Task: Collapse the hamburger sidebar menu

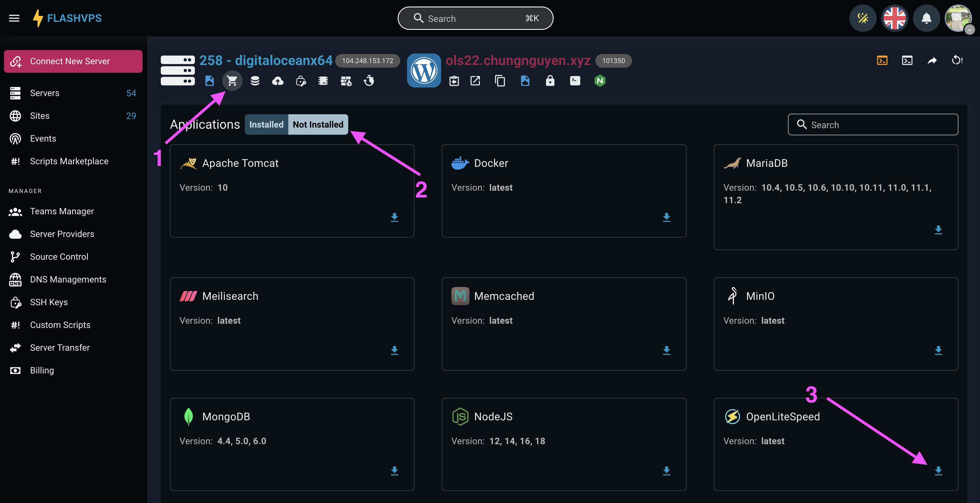Action: coord(14,18)
